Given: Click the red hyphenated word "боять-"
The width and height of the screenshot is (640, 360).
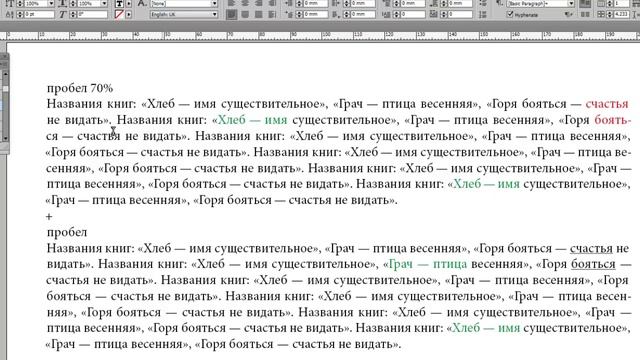Looking at the screenshot, I should click(613, 120).
